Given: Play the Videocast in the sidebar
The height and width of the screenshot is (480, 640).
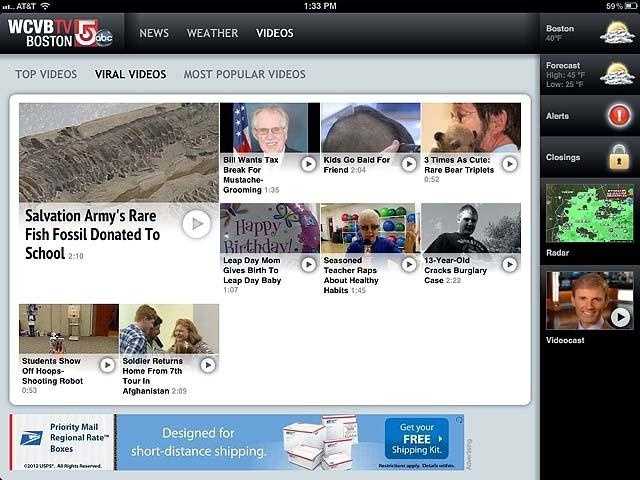Looking at the screenshot, I should click(620, 317).
